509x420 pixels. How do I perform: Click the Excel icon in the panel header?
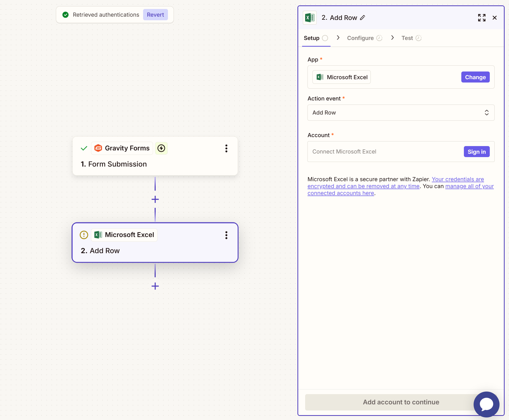point(310,18)
